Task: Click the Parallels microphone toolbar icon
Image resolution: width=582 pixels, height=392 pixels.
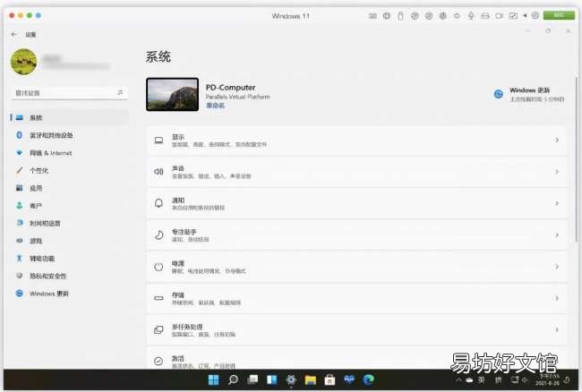Action: coord(471,15)
